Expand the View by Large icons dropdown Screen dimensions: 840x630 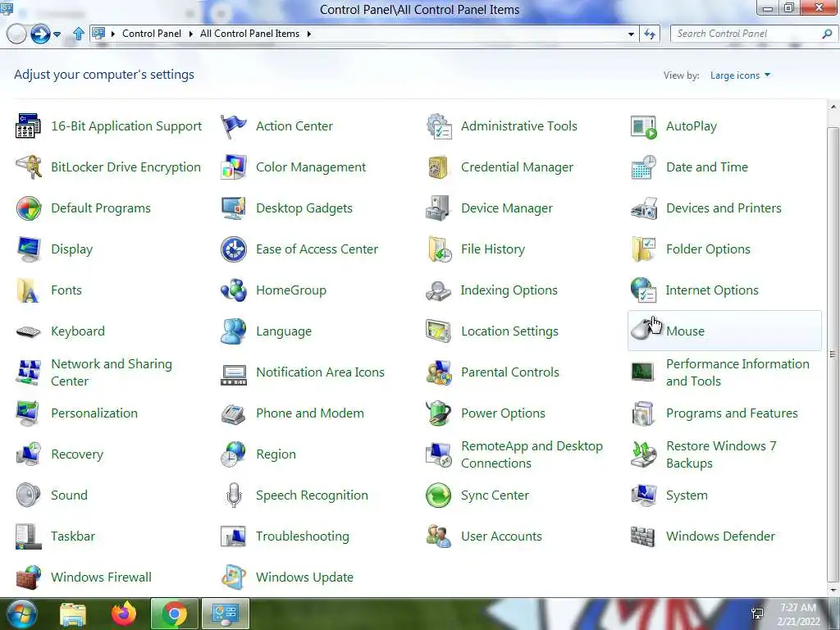pos(740,75)
